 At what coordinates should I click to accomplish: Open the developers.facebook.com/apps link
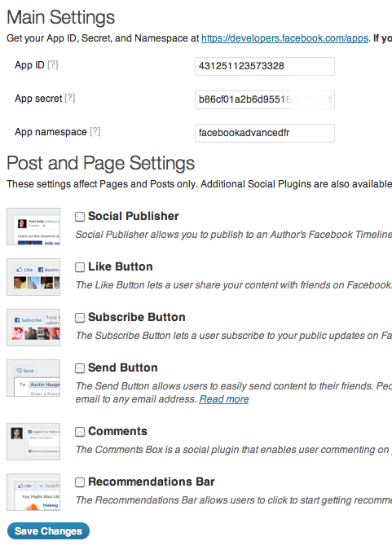tap(284, 38)
